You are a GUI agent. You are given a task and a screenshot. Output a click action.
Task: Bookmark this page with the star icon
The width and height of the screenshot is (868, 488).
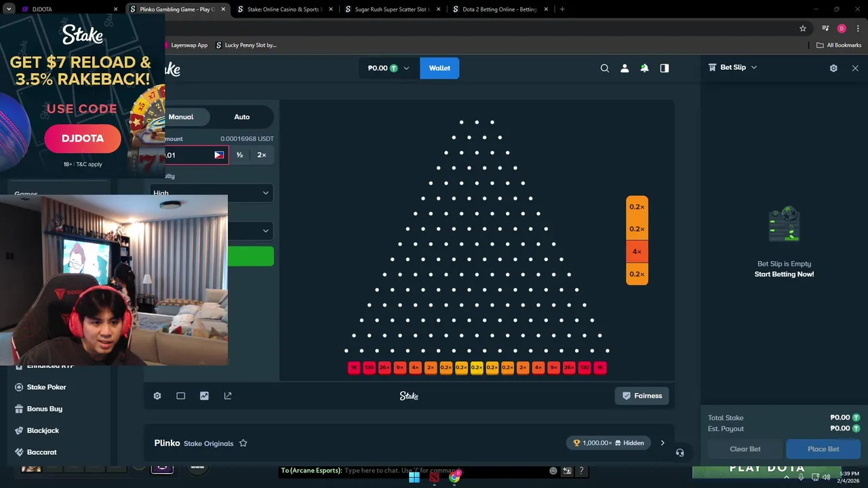click(x=803, y=28)
